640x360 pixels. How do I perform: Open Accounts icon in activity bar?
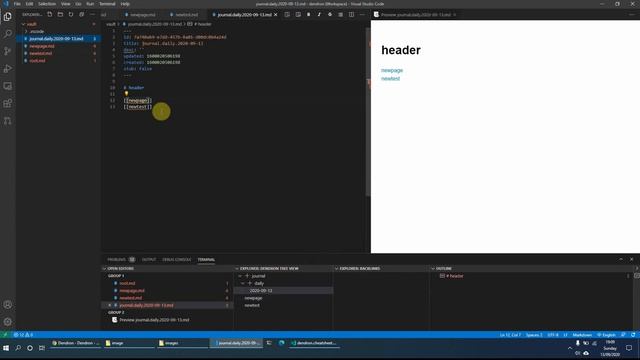pyautogui.click(x=8, y=304)
